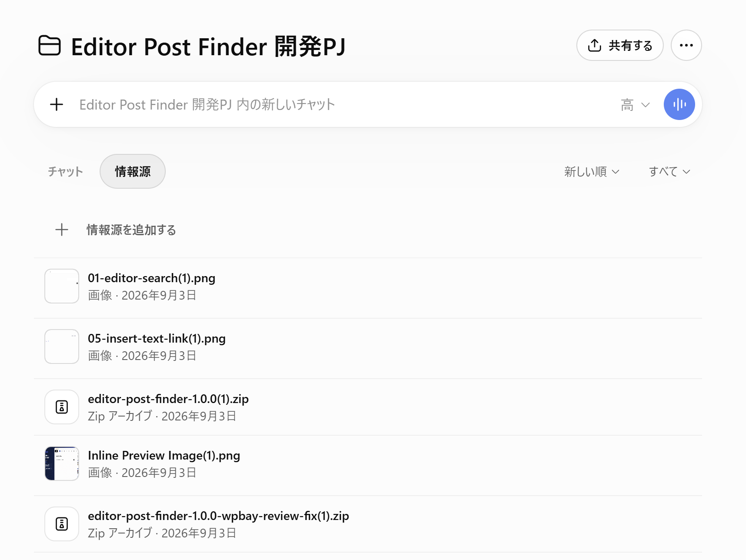Screen dimensions: 746x560
Task: Click the 共有する share button
Action: point(620,45)
